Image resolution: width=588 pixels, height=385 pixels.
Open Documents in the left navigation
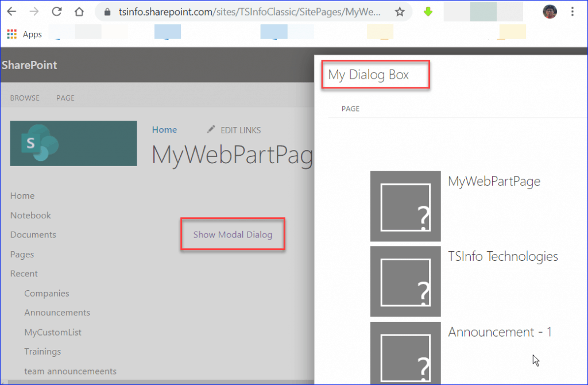pos(33,234)
